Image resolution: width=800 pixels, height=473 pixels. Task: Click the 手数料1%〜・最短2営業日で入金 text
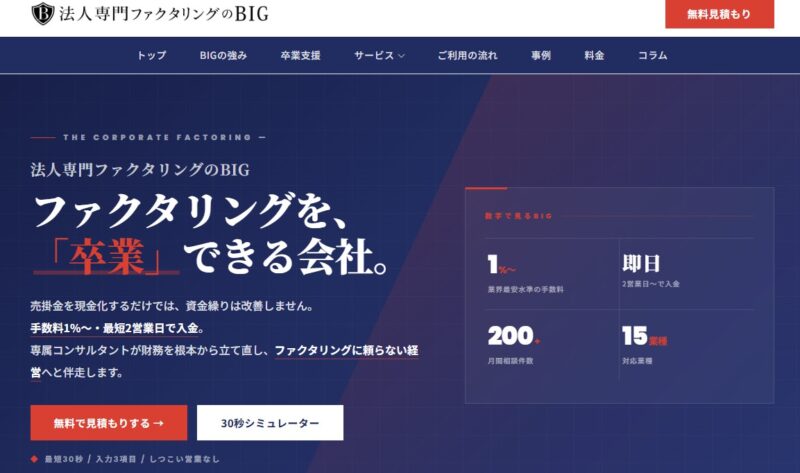[x=114, y=328]
